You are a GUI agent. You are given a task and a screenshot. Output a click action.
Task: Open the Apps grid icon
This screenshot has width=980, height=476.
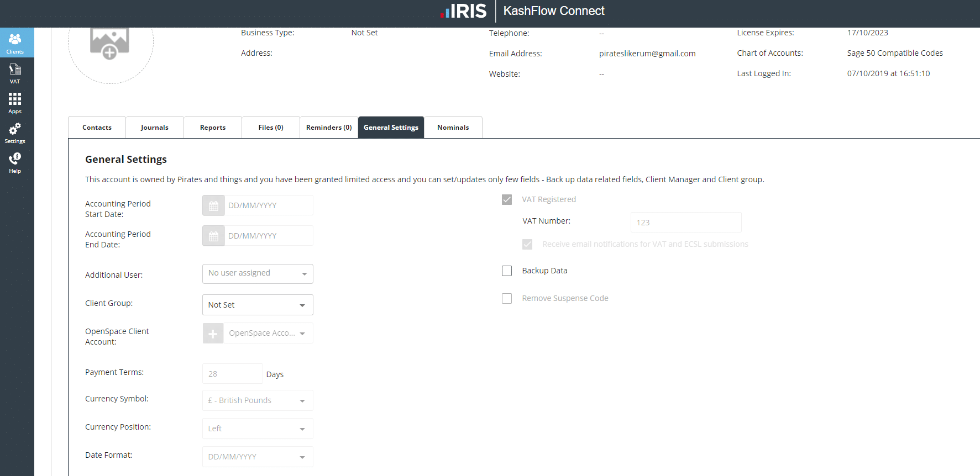pyautogui.click(x=15, y=103)
